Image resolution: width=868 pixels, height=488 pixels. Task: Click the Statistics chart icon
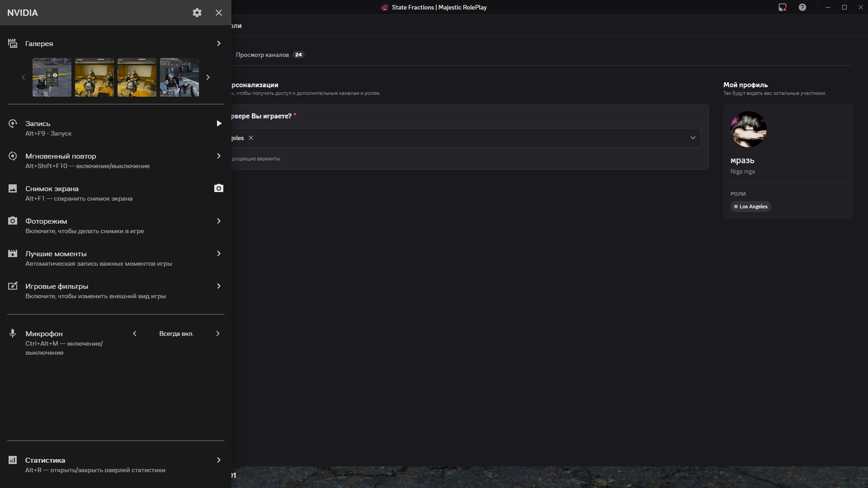[x=13, y=460]
